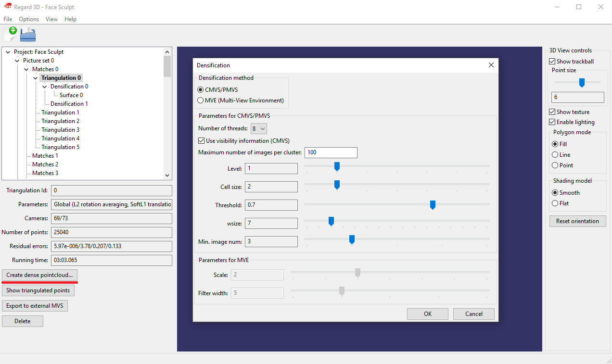Click the Threshold slider handle
612x364 pixels.
click(433, 205)
